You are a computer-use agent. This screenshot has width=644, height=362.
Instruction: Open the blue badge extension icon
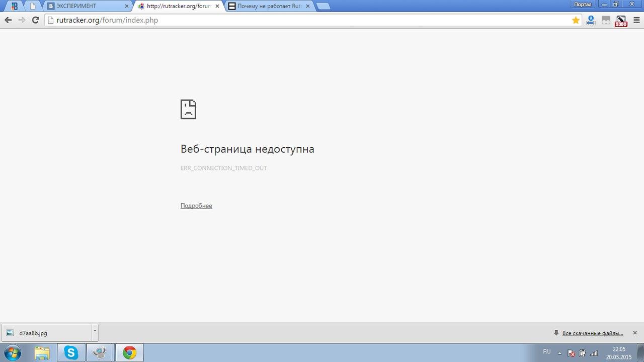coord(591,20)
